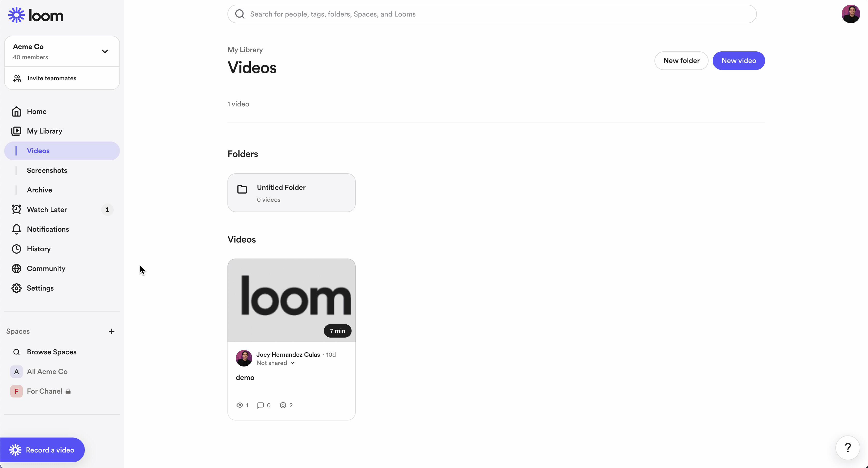Click the New video button
This screenshot has height=468, width=868.
tap(738, 61)
